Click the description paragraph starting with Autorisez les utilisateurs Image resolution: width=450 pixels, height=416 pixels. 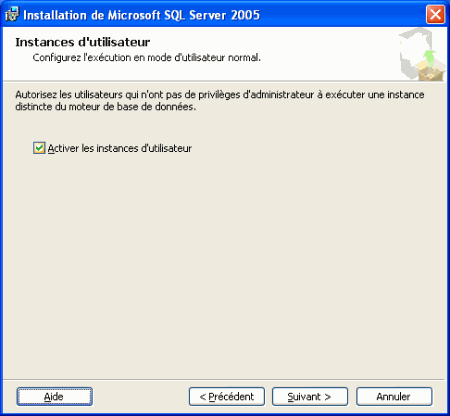(x=220, y=101)
